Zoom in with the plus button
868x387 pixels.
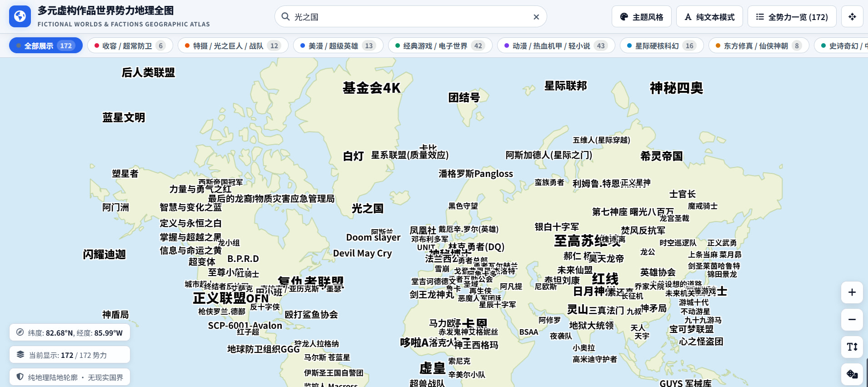852,292
